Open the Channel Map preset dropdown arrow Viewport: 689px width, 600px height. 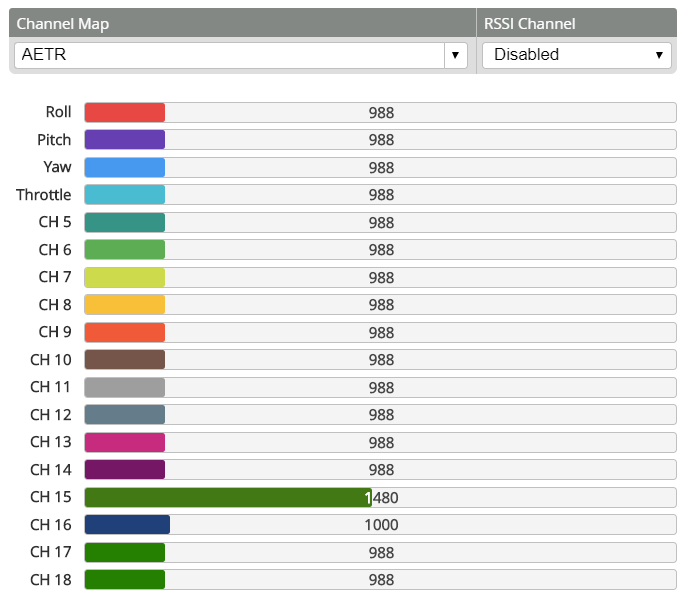pyautogui.click(x=456, y=55)
